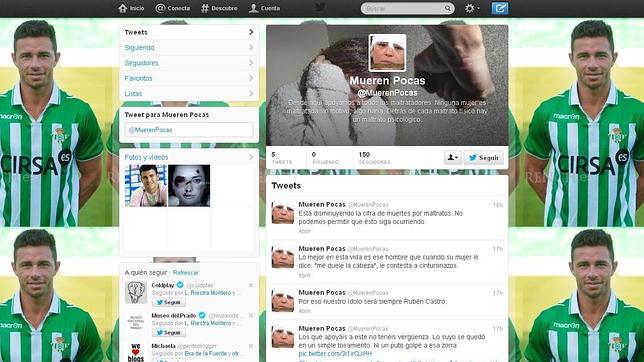Open the user actions dropdown beside Seguir
644x362 pixels.
(453, 157)
